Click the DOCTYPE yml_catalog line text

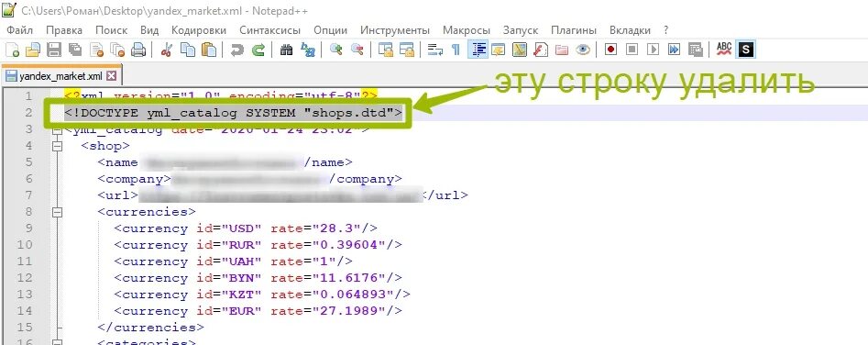[x=233, y=113]
